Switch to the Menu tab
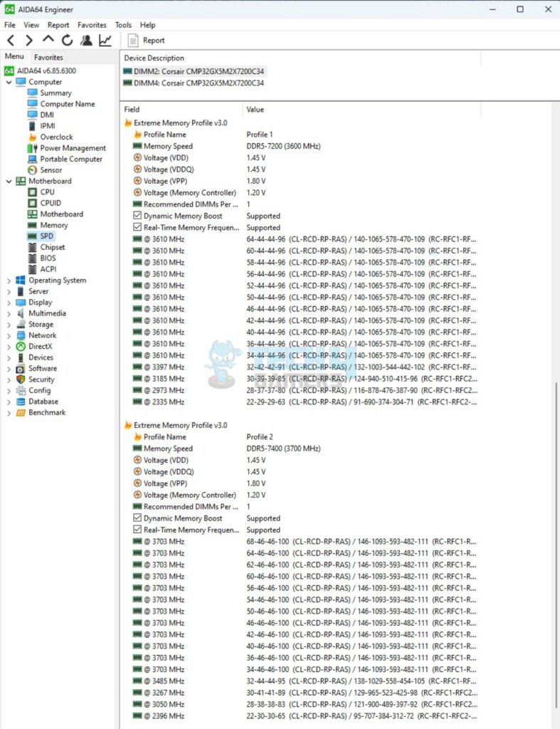Viewport: 560px width, 729px height. point(14,56)
